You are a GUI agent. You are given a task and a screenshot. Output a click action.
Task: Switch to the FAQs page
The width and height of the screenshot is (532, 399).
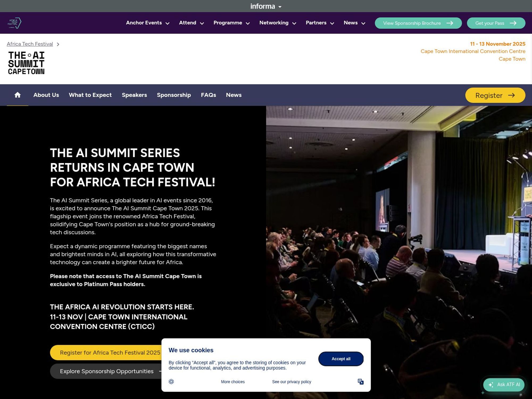[x=209, y=95]
